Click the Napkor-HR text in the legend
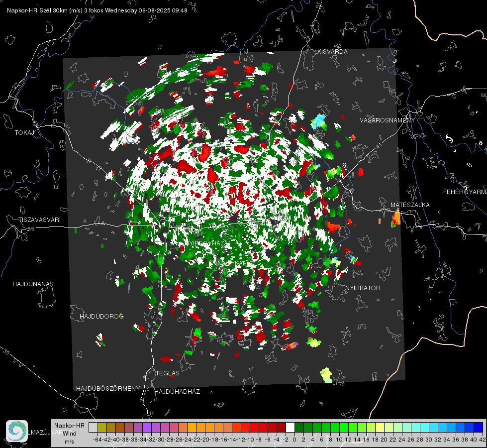Screen dimensions: 487x448 (69, 425)
